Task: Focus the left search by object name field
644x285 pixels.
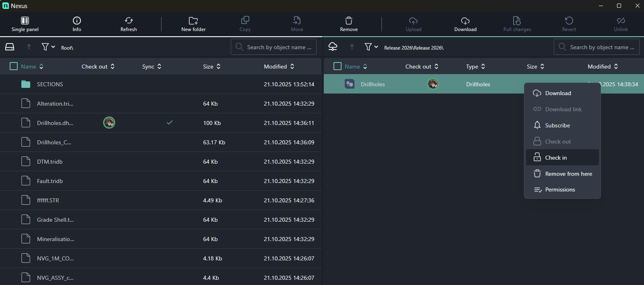Action: point(279,47)
